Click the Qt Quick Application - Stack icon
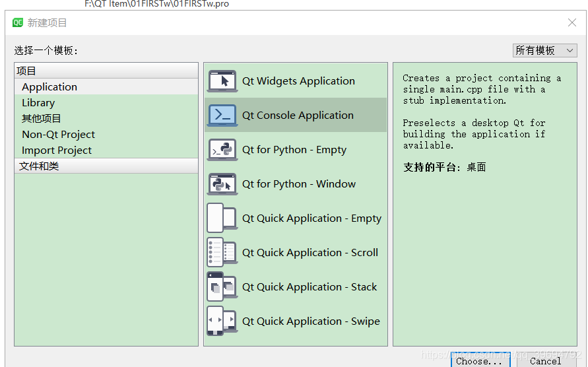The width and height of the screenshot is (588, 367). pos(222,286)
